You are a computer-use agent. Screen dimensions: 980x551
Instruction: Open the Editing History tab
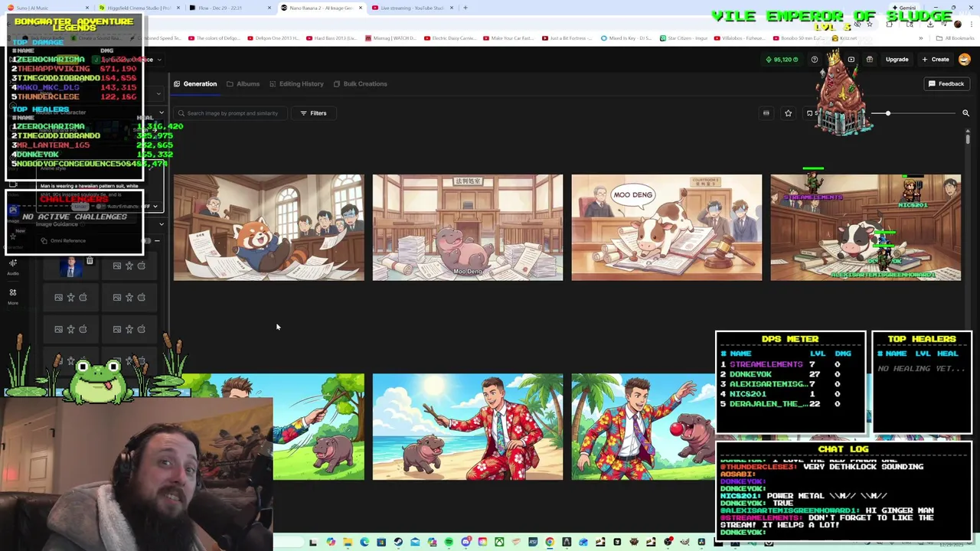296,84
